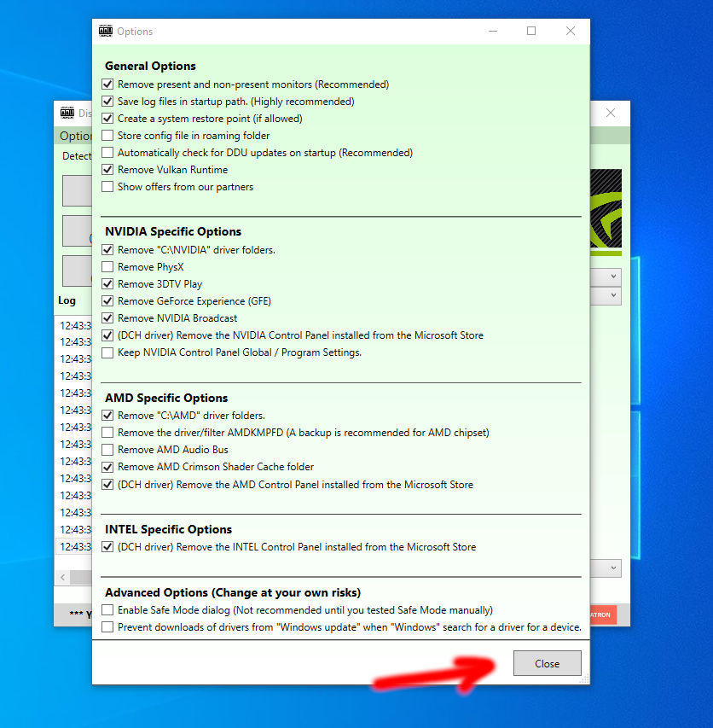Open the dropdown directly under the NVIDIA logo
Viewport: 713px width, 728px height.
coord(606,277)
